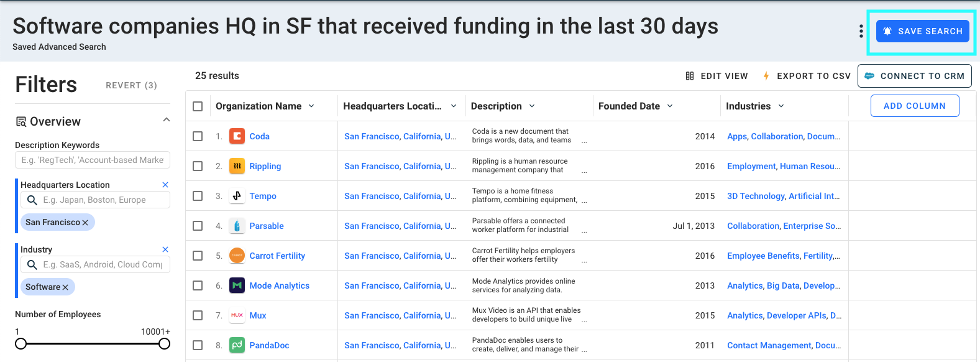Click the right handle of employees slider
The image size is (980, 362).
164,344
